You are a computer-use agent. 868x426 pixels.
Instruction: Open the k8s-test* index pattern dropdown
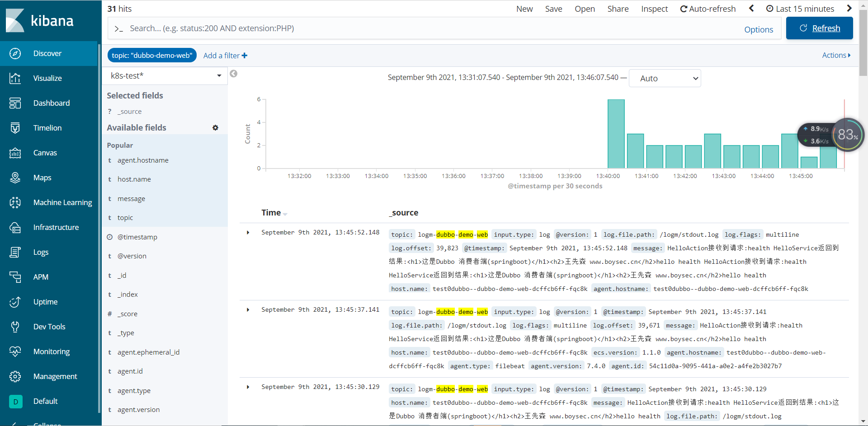(165, 75)
